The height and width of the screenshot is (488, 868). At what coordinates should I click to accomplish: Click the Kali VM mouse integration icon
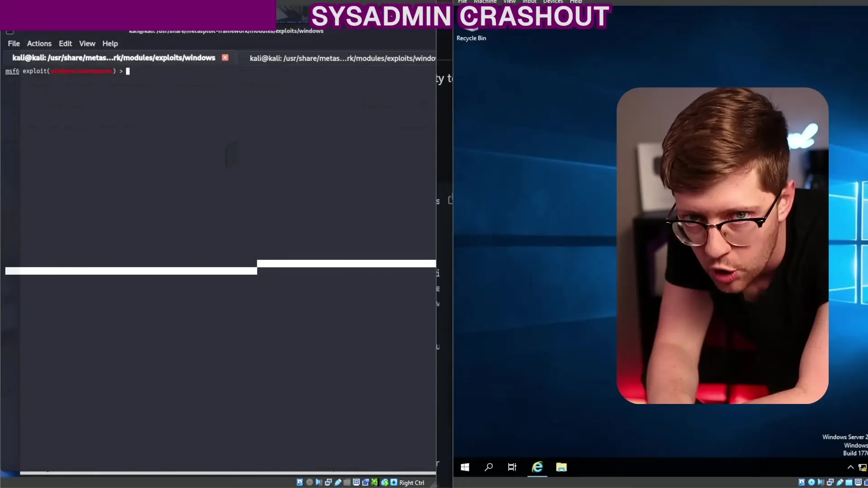click(x=385, y=483)
